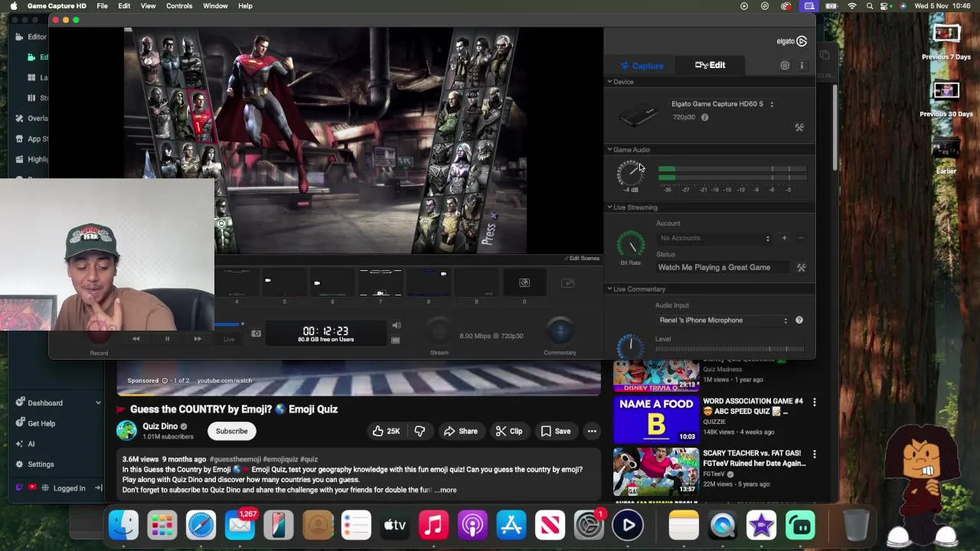Open App Store from the Dock

[511, 525]
